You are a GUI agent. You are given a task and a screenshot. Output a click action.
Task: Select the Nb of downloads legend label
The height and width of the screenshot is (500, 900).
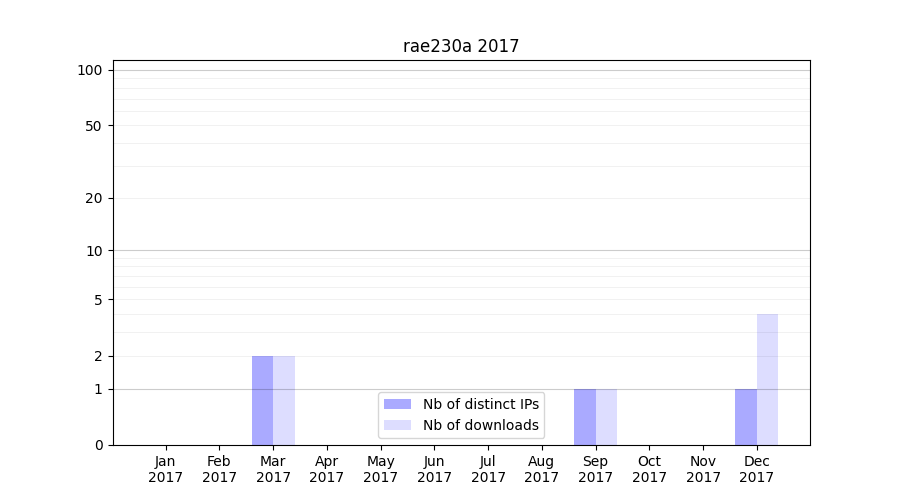coord(480,425)
